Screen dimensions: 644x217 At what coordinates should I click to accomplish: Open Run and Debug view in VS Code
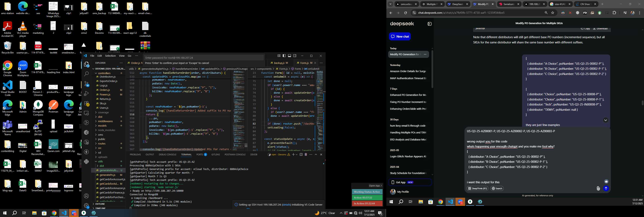87,93
